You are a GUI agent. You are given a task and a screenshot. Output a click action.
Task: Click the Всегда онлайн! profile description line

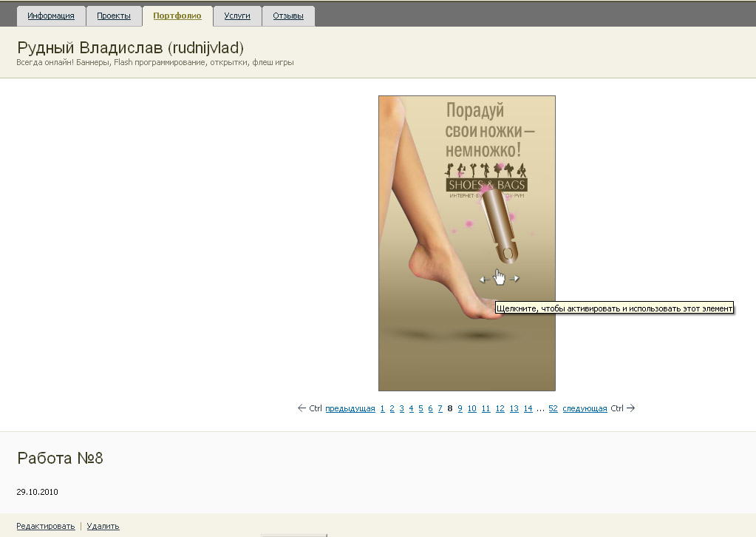point(154,62)
